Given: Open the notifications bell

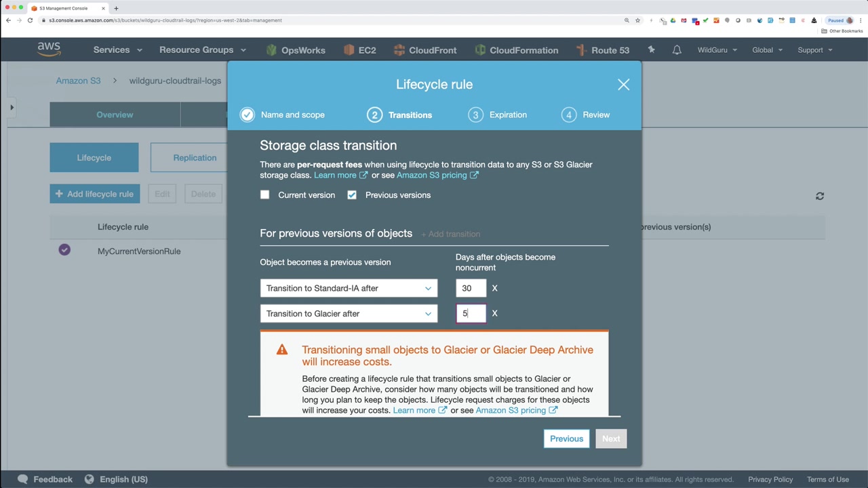Looking at the screenshot, I should (677, 50).
